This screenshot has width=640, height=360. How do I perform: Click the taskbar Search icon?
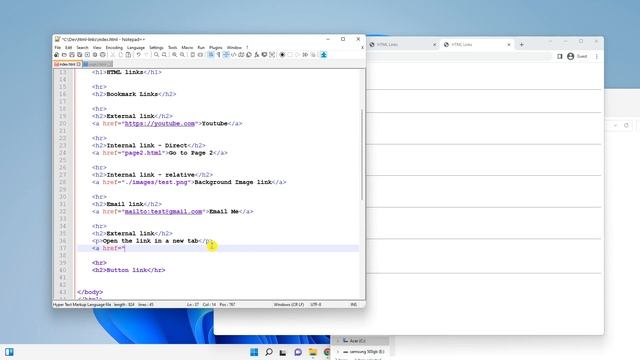pyautogui.click(x=269, y=352)
